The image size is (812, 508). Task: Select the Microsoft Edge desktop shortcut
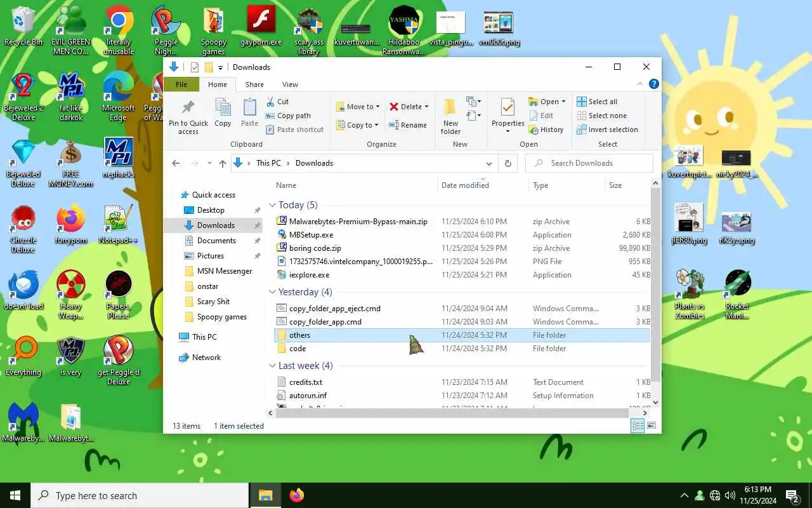point(118,95)
